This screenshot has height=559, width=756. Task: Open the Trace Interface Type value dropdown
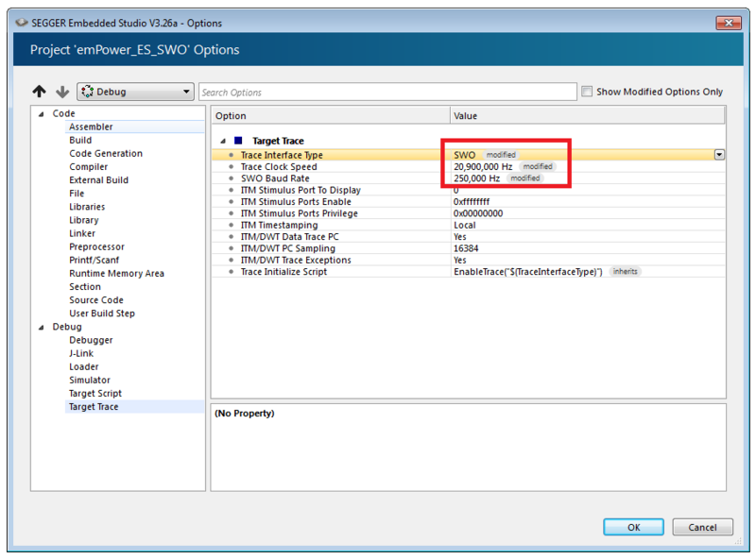click(x=719, y=154)
